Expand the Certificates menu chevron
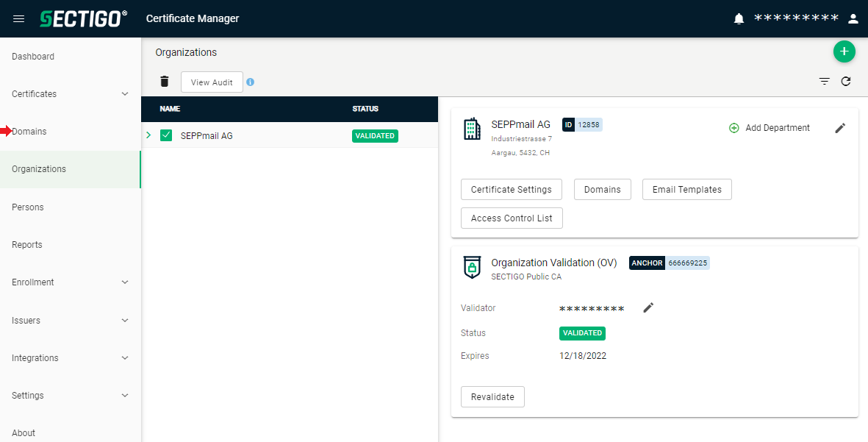Viewport: 868px width, 442px height. click(125, 94)
